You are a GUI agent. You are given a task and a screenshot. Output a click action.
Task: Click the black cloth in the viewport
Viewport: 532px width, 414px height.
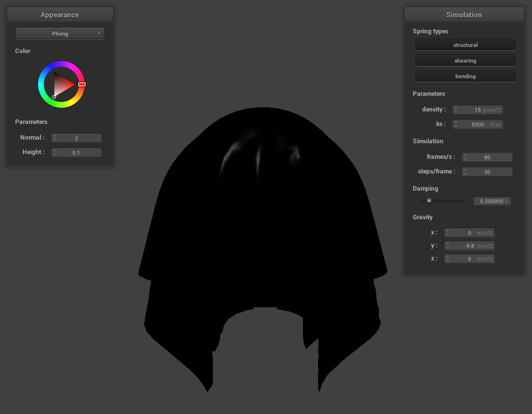263,237
